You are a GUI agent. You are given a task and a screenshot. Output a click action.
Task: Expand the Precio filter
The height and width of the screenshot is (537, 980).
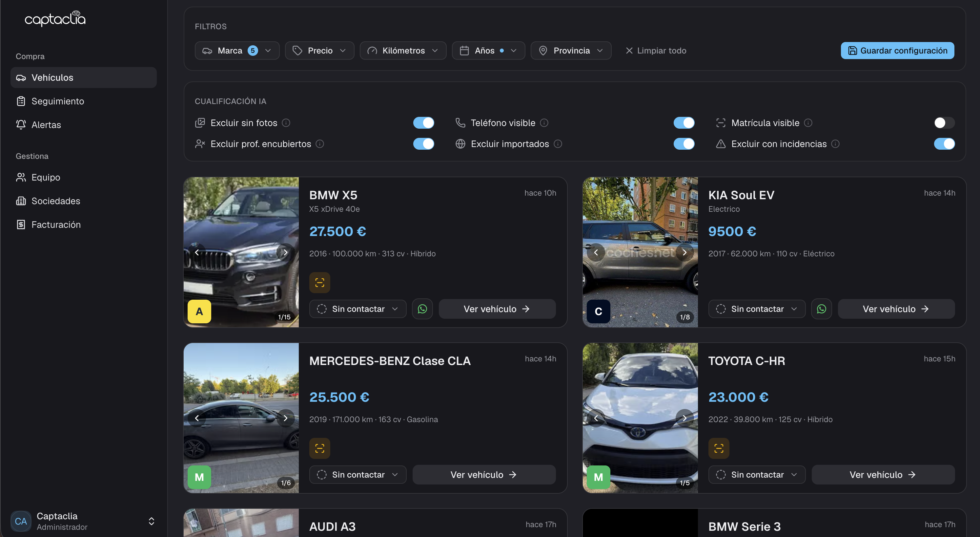click(x=319, y=51)
